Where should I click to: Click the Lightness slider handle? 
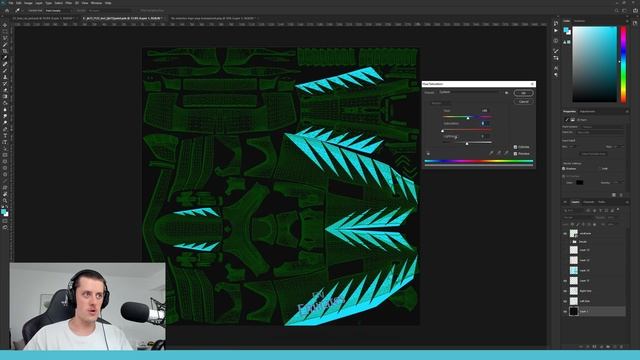pyautogui.click(x=467, y=143)
